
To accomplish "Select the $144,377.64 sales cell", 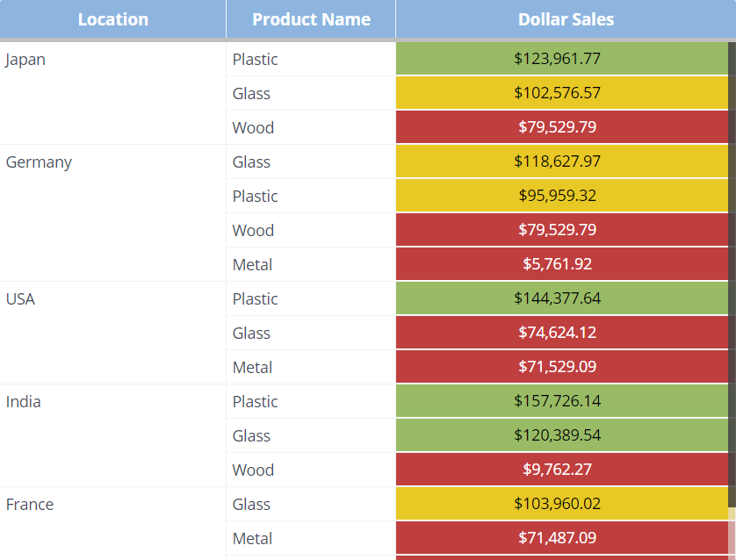I will [562, 298].
